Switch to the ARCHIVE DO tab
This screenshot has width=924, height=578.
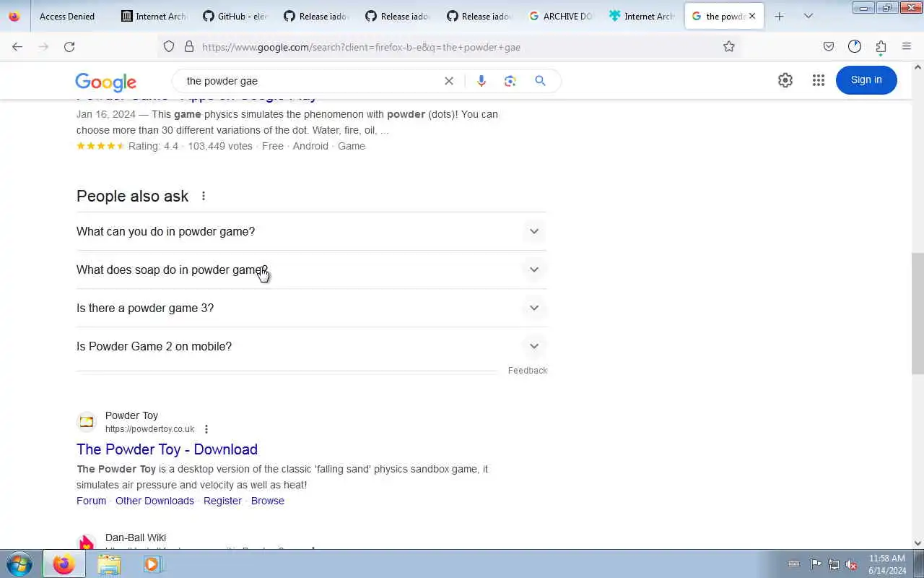(561, 16)
